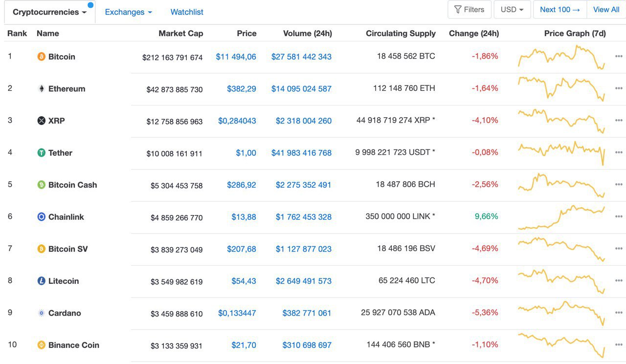626x364 pixels.
Task: Click the XRP logo icon
Action: 42,121
